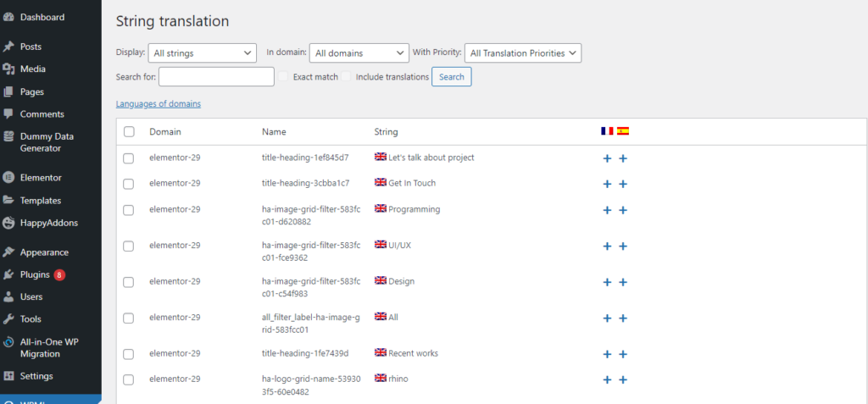Open Settings in the admin menu
This screenshot has height=404, width=868.
tap(36, 376)
